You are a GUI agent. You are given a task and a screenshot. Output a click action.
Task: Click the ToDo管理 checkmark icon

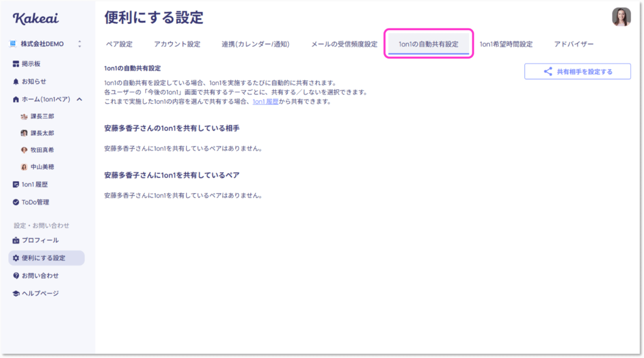click(16, 202)
